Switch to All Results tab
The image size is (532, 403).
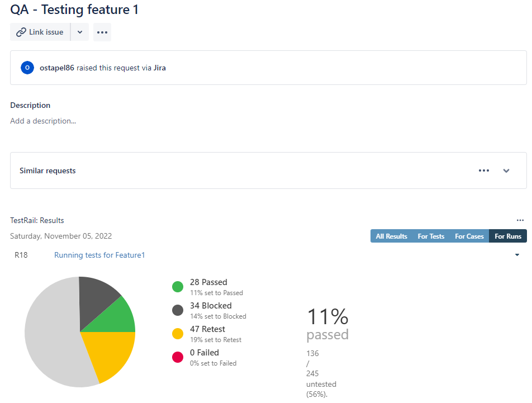point(391,236)
